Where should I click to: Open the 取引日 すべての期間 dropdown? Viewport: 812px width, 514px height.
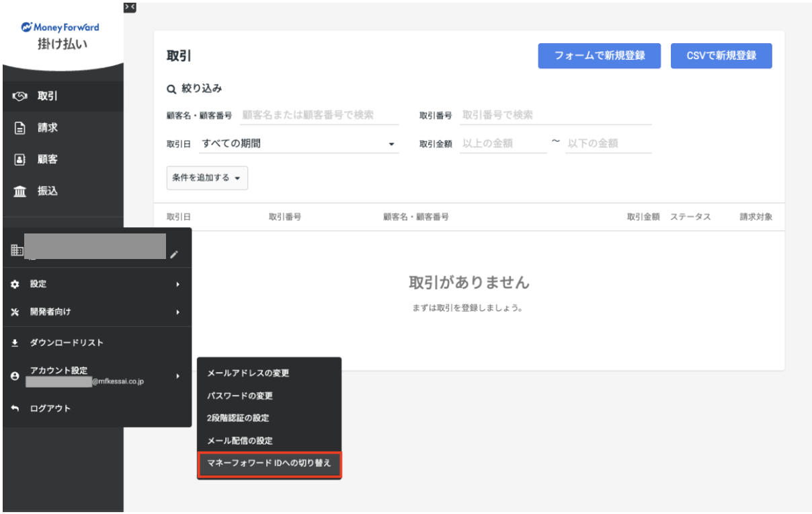[x=299, y=143]
